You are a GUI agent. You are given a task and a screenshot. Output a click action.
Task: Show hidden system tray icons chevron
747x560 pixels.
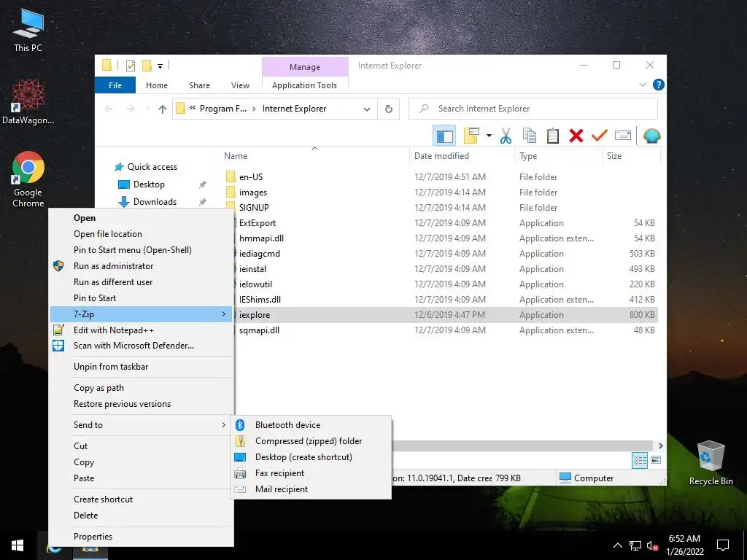[617, 545]
